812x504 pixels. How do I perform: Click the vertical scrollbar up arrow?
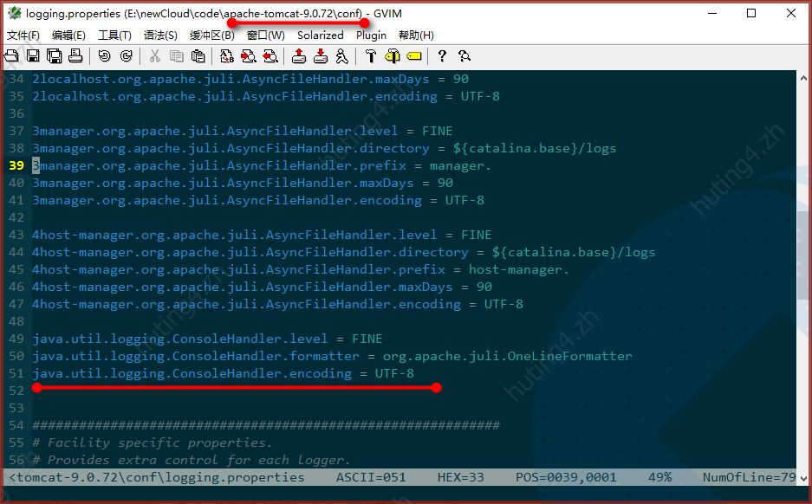coord(803,78)
